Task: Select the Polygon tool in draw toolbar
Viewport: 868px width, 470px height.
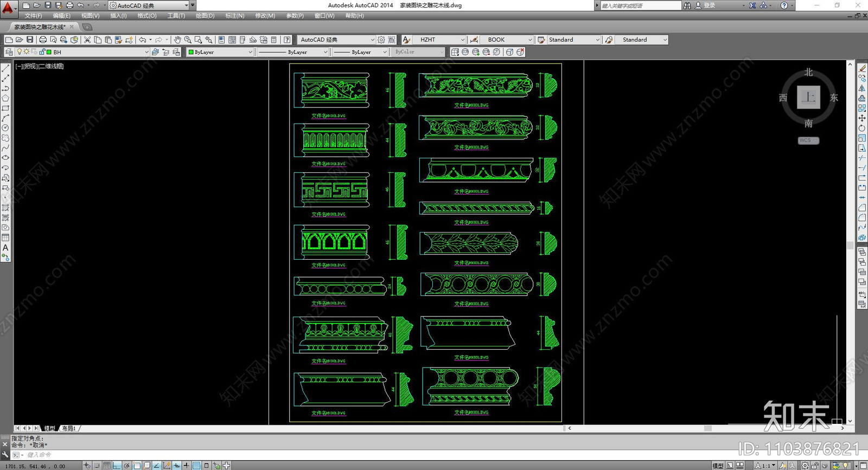Action: (x=5, y=98)
